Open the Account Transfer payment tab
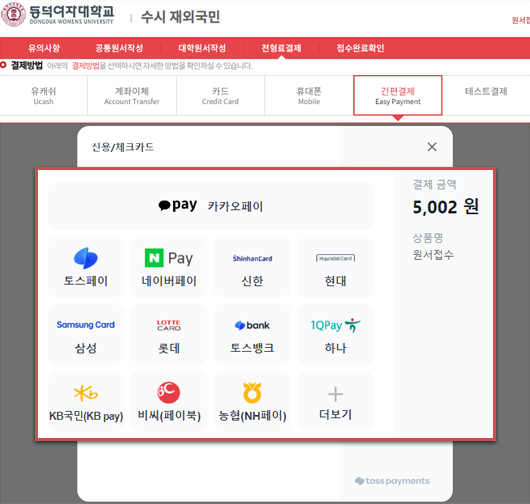Viewport: 530px width, 504px height. click(x=132, y=96)
